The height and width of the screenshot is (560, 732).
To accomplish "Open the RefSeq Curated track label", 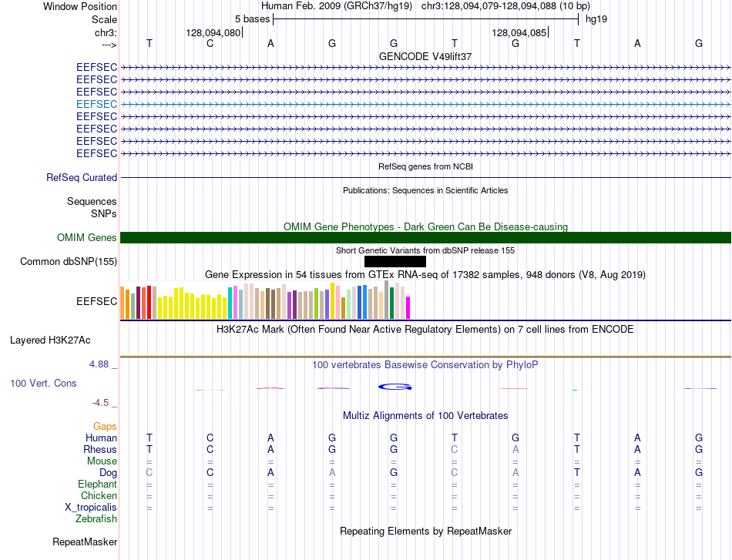I will click(x=82, y=177).
